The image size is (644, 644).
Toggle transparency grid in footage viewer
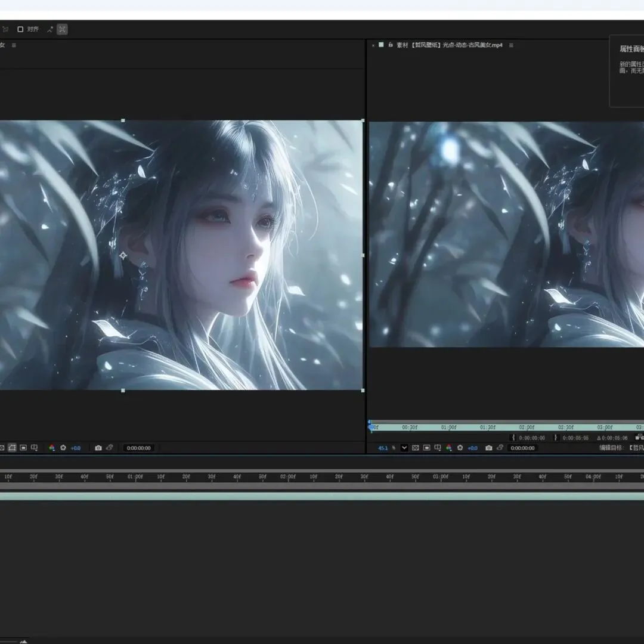[416, 448]
